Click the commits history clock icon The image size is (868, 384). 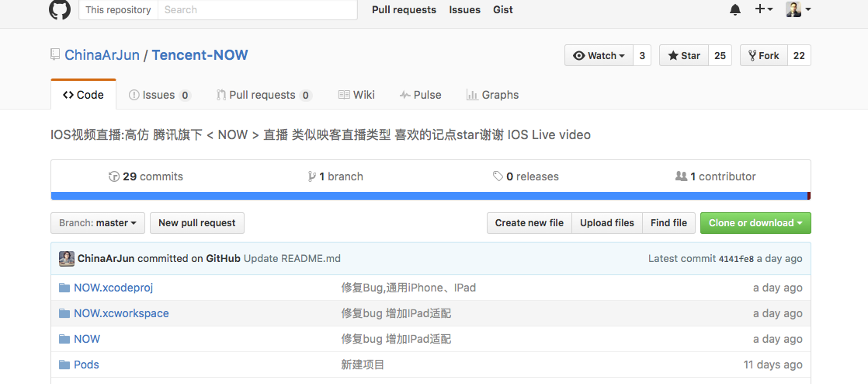[x=114, y=176]
